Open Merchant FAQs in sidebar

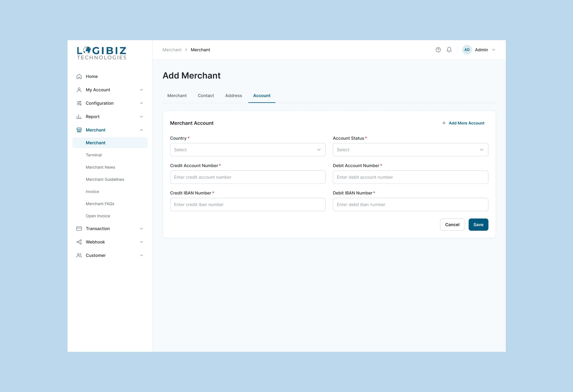pos(100,204)
